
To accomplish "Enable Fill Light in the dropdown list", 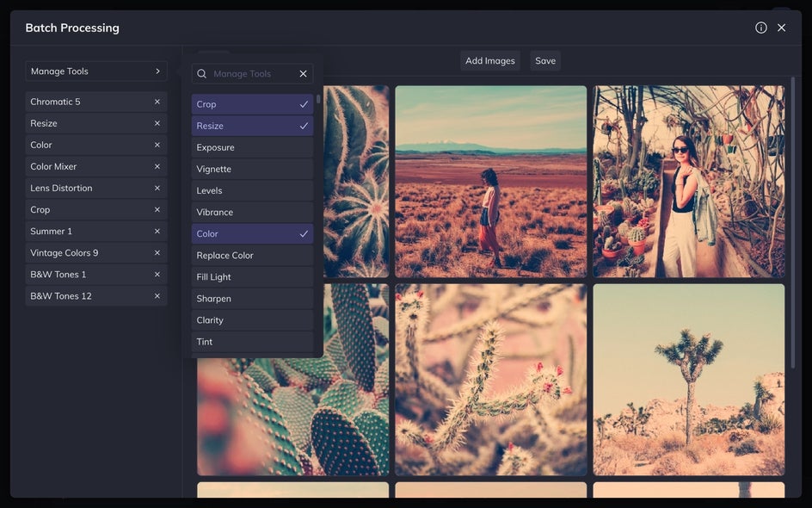I will (x=252, y=276).
